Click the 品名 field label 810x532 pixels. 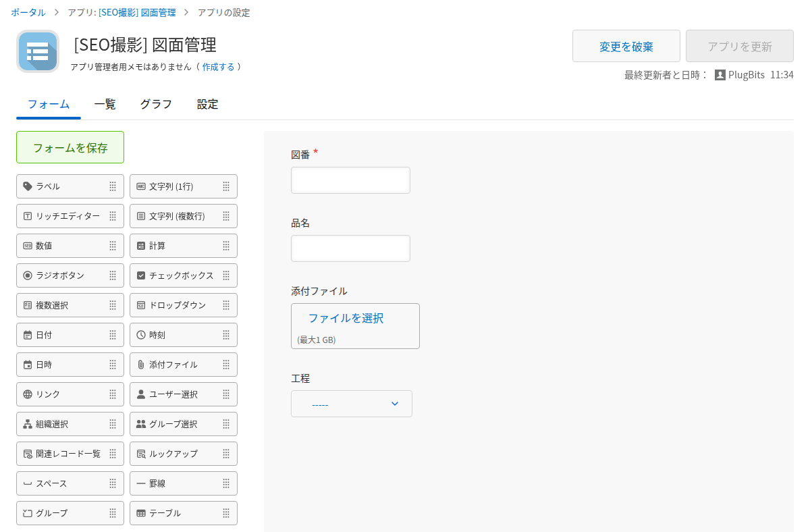(x=300, y=223)
